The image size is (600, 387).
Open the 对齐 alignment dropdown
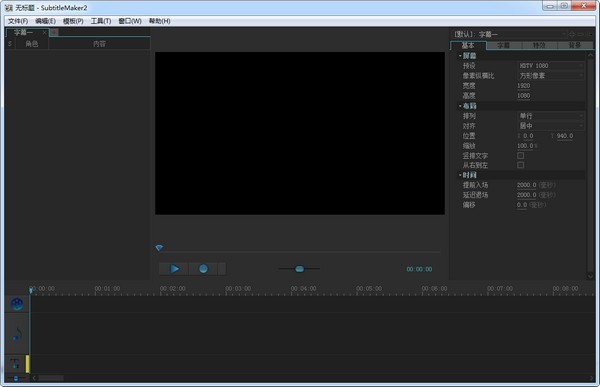[x=550, y=126]
